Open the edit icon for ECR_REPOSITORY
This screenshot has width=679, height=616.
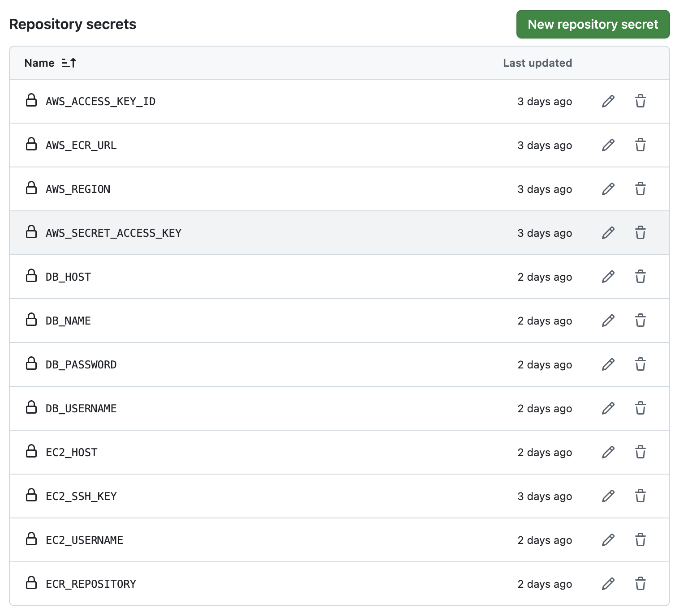click(608, 584)
